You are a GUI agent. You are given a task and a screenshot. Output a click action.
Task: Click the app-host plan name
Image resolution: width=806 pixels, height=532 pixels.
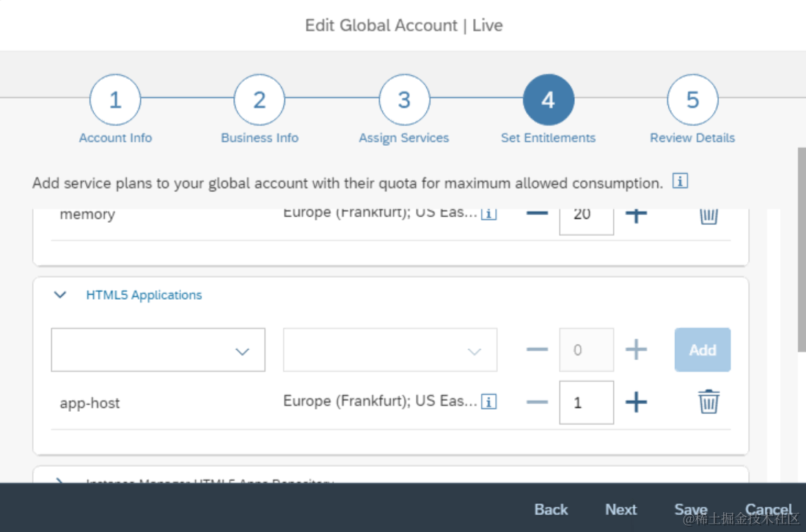pos(89,403)
